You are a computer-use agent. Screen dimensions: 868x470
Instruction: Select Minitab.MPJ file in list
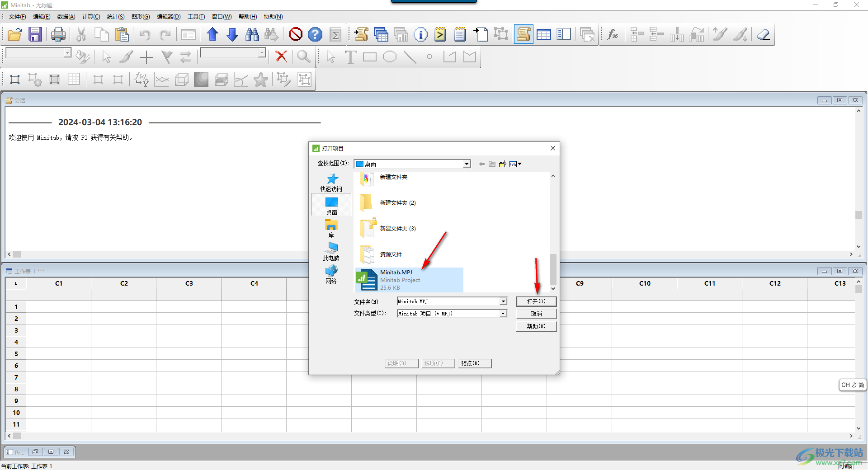click(409, 280)
